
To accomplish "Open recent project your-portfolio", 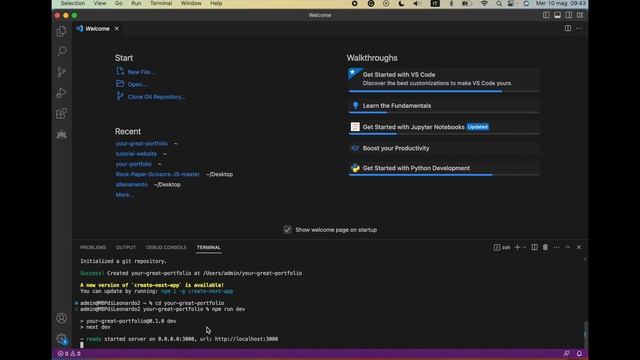I will tap(133, 164).
